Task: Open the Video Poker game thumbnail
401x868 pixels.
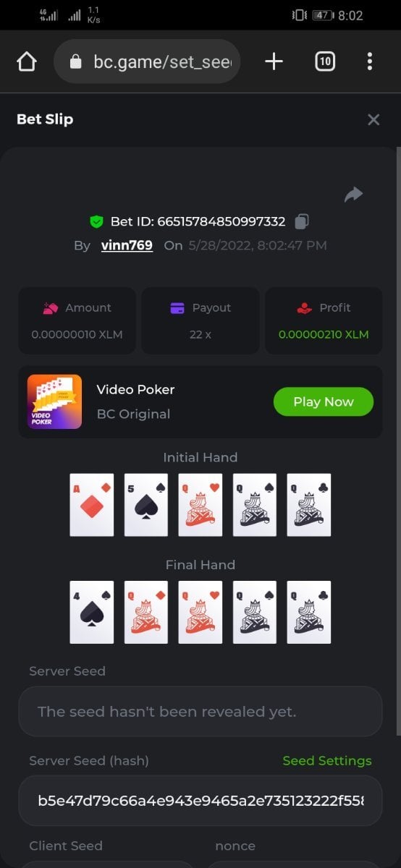Action: [x=54, y=401]
